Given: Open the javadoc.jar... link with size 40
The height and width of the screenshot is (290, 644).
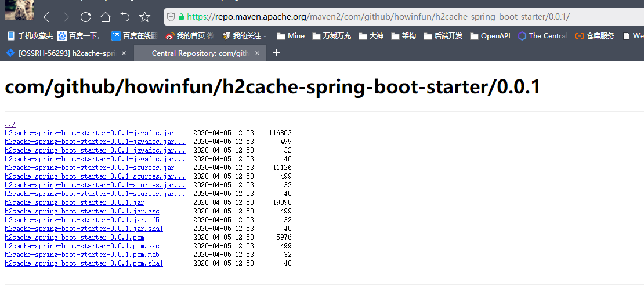Looking at the screenshot, I should tap(95, 158).
